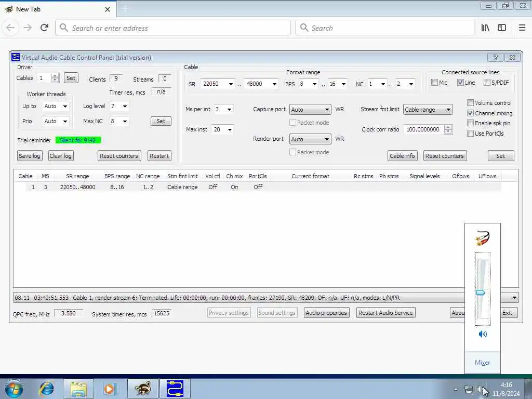Check the Enable spk pin checkbox
Screen dimensions: 532x399
pos(470,123)
